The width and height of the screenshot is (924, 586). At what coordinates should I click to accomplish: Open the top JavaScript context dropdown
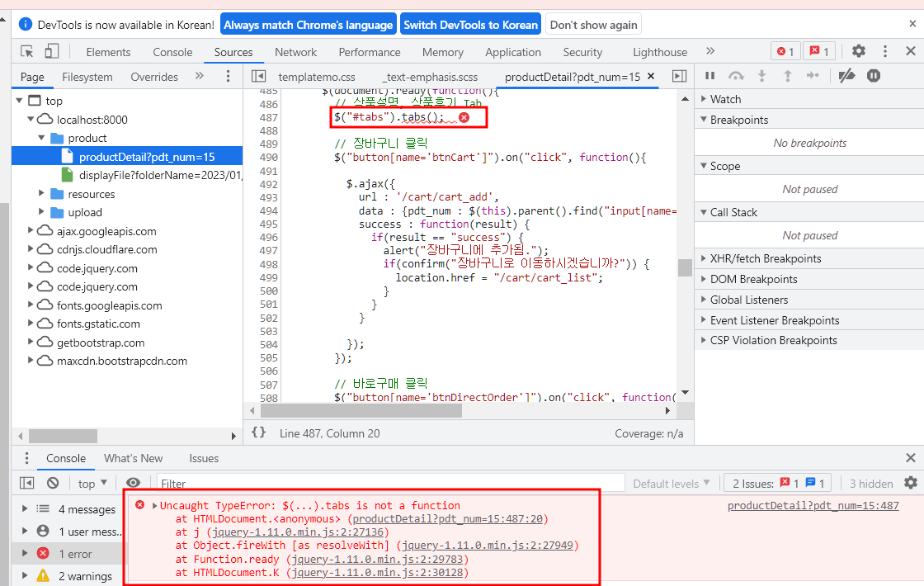[92, 484]
